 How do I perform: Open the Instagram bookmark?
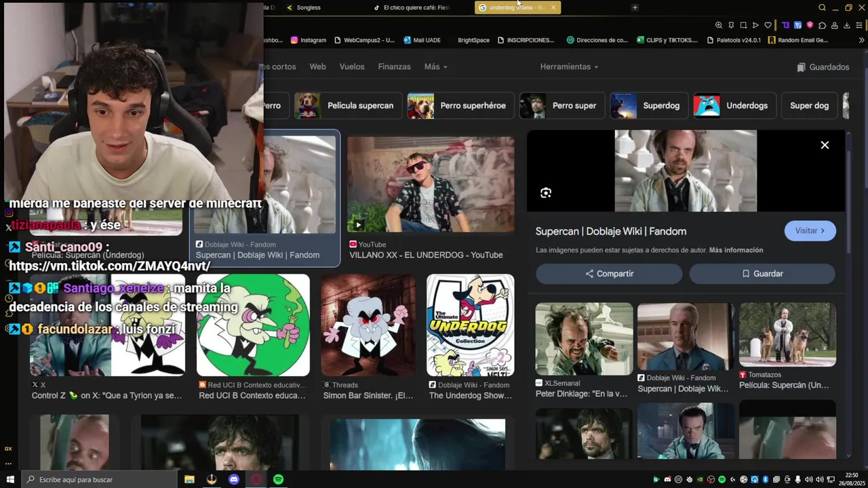pyautogui.click(x=309, y=40)
